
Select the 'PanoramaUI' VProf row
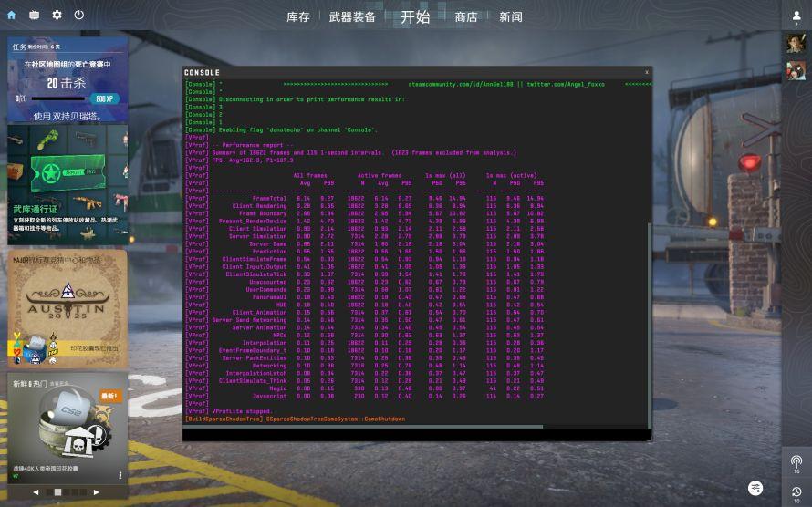click(365, 297)
